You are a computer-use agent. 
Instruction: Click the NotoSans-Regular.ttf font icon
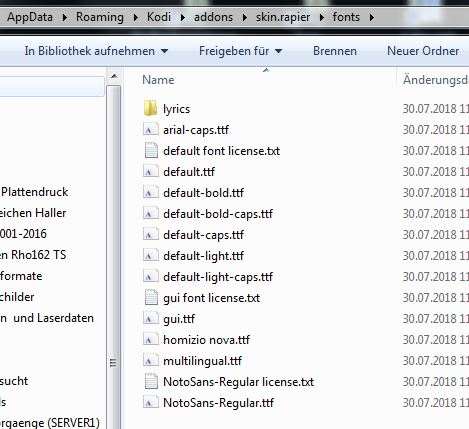coord(150,402)
